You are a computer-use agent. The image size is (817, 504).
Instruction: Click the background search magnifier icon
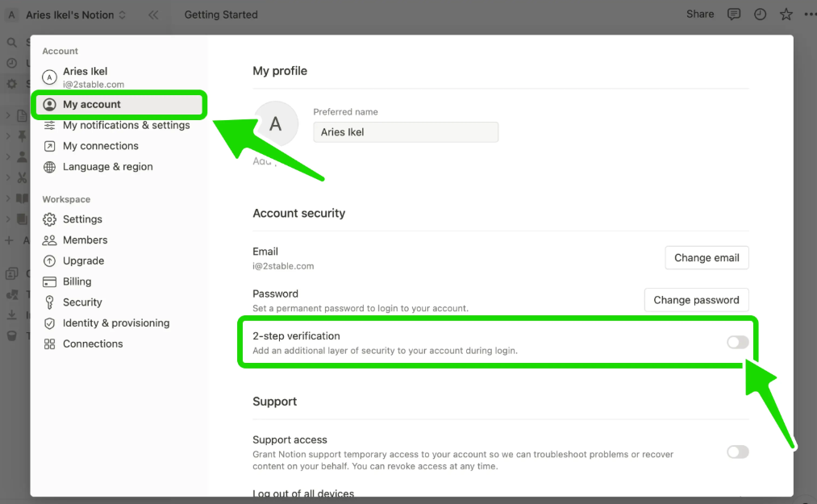point(11,42)
